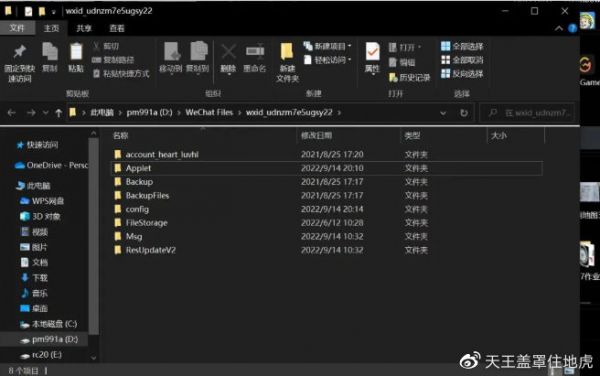Click Copy path (复制路径) command
Image resolution: width=600 pixels, height=376 pixels.
(113, 60)
